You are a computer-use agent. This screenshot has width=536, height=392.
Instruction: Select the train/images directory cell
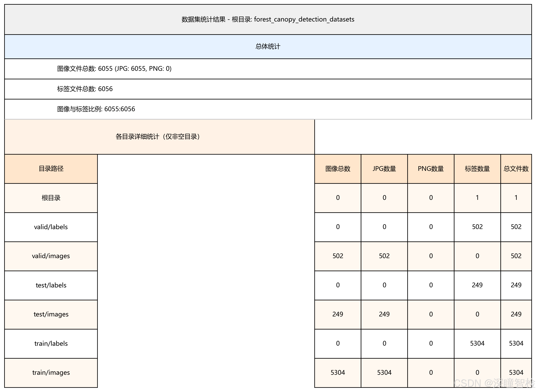click(x=51, y=372)
